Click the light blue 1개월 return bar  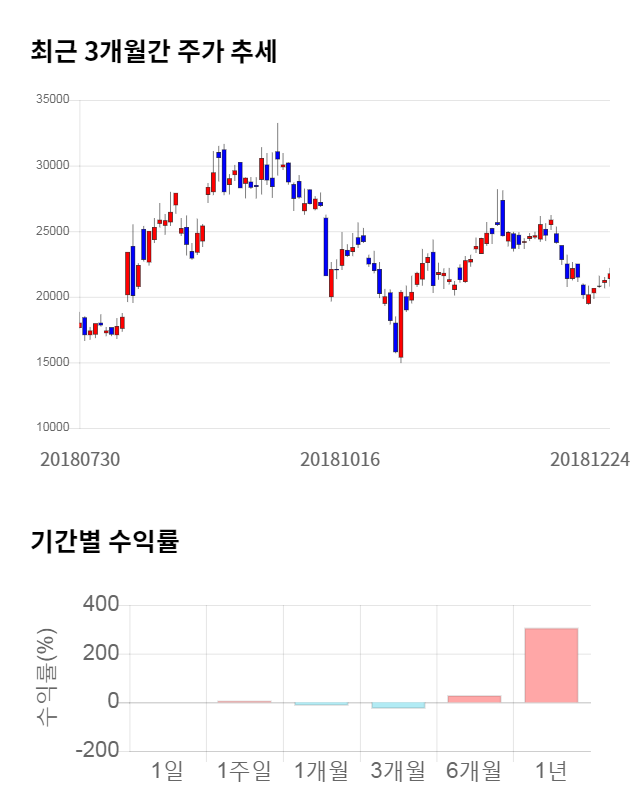point(321,704)
